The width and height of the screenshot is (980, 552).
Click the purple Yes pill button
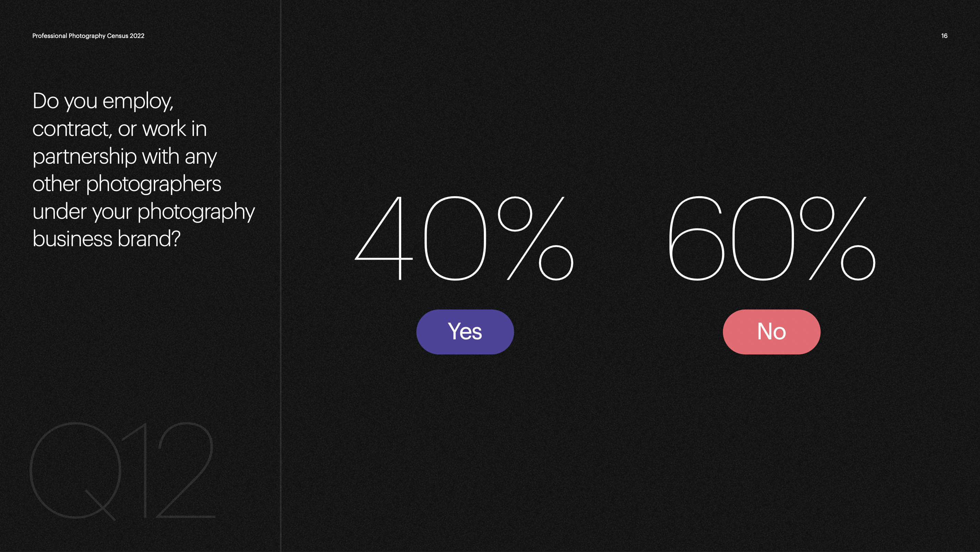(x=465, y=331)
